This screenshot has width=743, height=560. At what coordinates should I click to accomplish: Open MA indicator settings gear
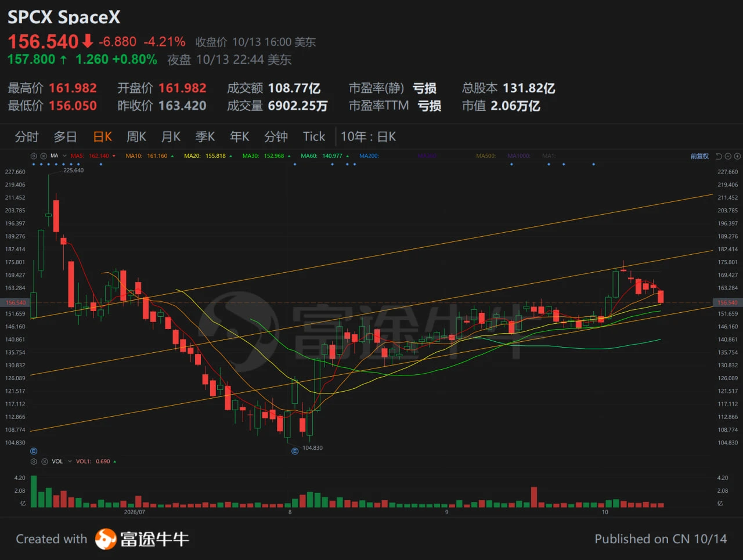coord(34,156)
